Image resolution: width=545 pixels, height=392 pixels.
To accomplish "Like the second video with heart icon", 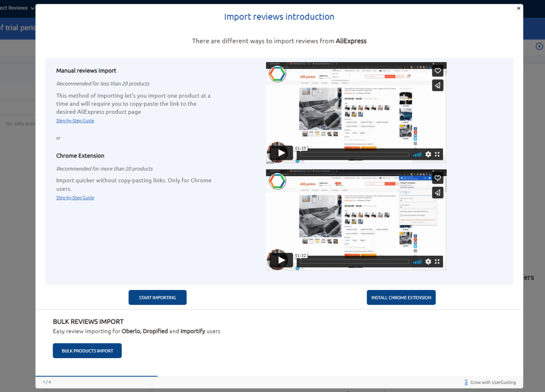I will tap(437, 178).
